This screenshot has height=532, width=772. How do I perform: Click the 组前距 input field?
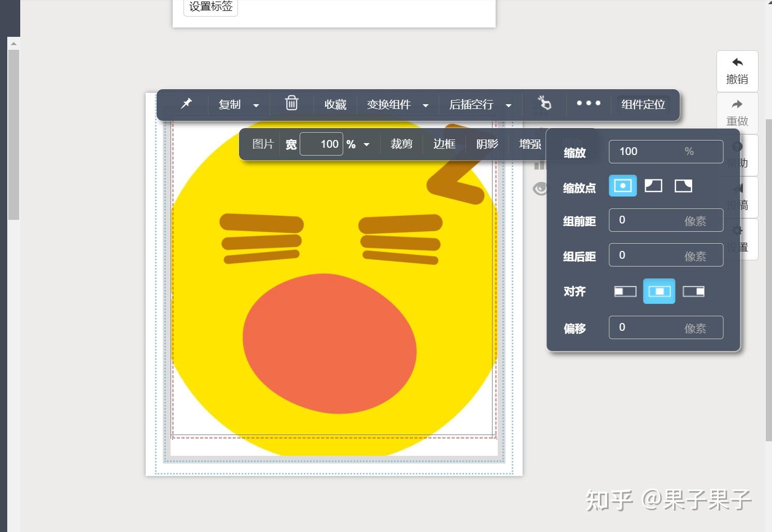666,220
